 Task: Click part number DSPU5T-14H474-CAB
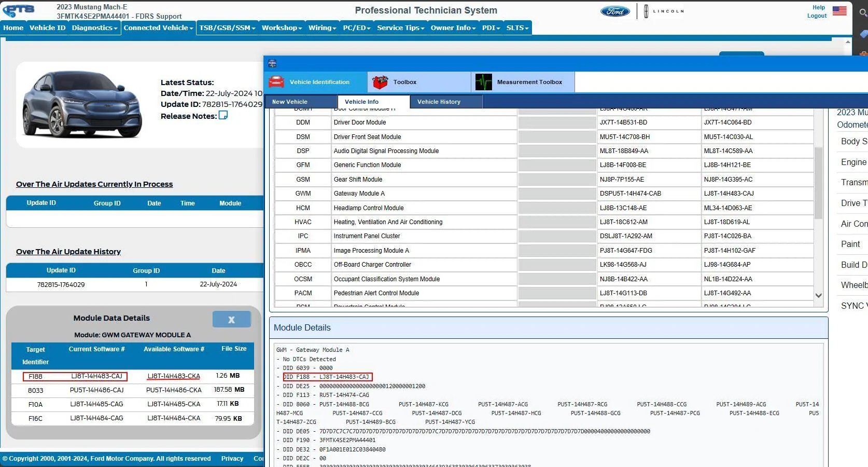point(631,194)
